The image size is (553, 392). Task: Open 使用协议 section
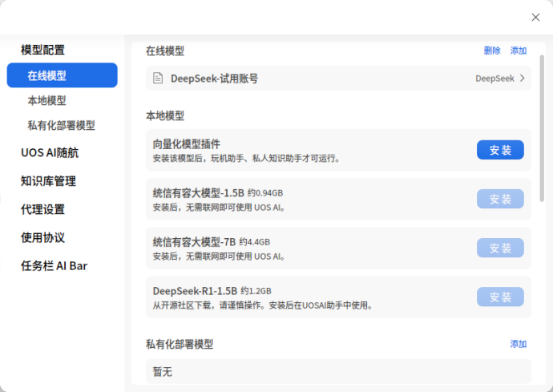[x=42, y=237]
